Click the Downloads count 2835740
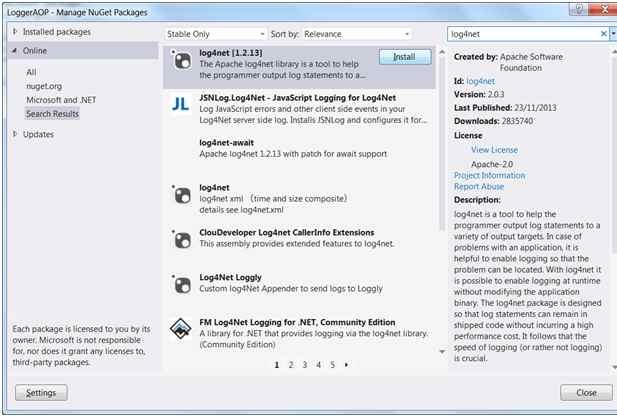This screenshot has width=617, height=417. point(517,121)
